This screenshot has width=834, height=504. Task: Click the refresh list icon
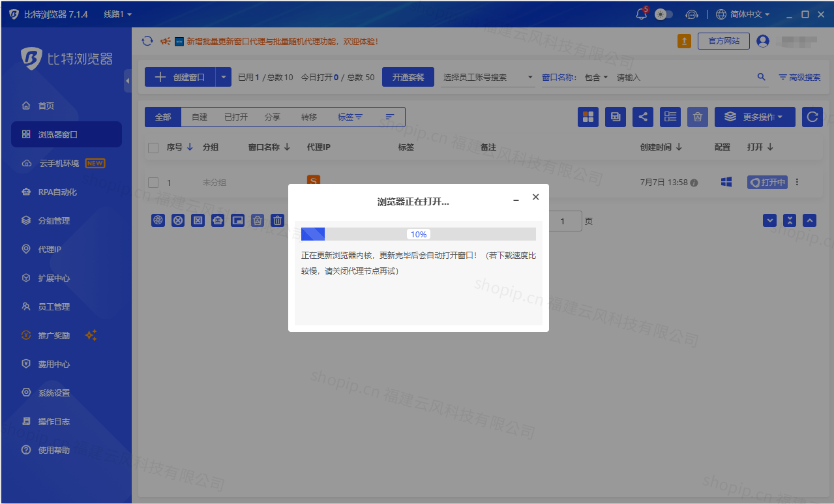(x=812, y=117)
